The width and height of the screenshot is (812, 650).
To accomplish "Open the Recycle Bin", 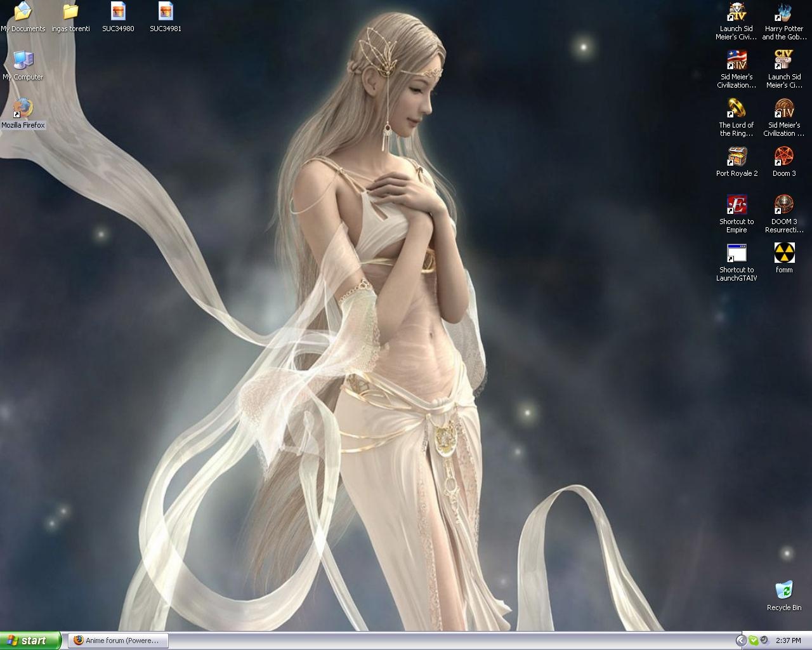I will [x=784, y=590].
